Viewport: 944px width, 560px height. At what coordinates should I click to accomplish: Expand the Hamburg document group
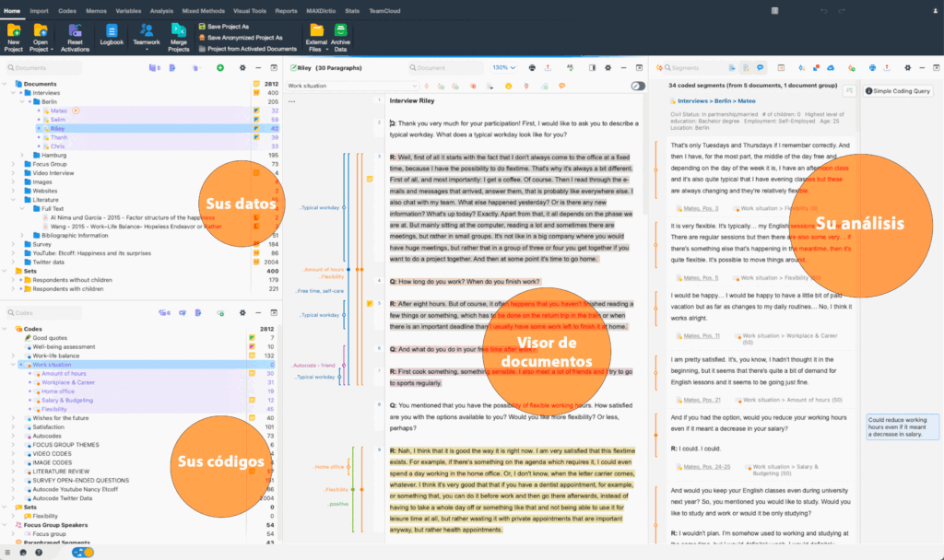[27, 155]
